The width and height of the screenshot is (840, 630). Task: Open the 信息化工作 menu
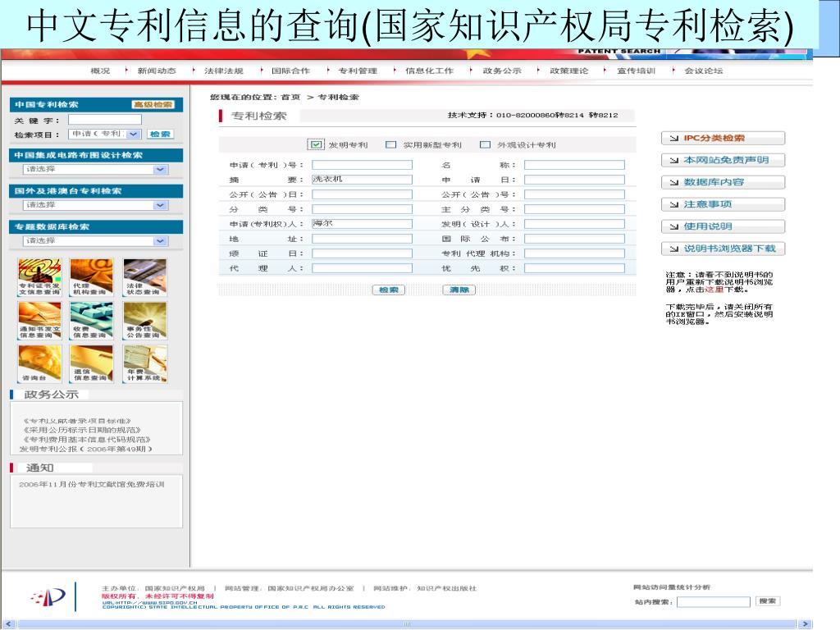429,71
